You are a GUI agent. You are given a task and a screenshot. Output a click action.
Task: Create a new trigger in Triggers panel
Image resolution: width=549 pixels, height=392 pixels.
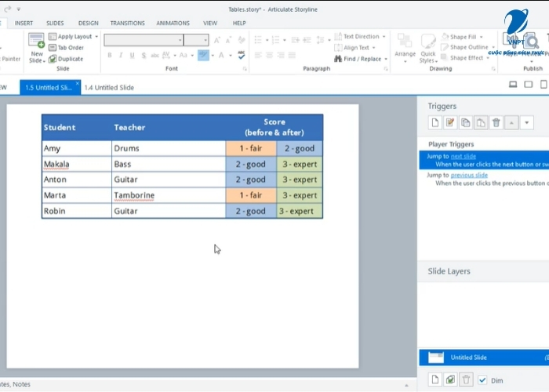coord(435,122)
